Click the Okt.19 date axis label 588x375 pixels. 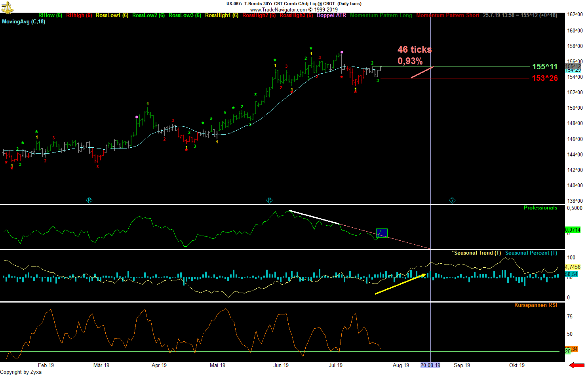point(517,365)
